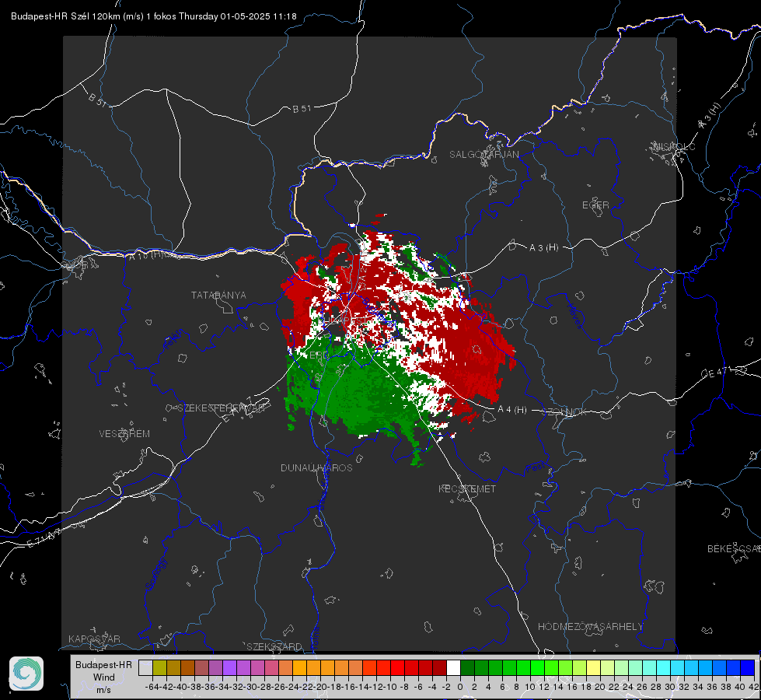This screenshot has width=761, height=700.
Task: Select the yellow swatch between 18 and 20
Action: coord(593,667)
